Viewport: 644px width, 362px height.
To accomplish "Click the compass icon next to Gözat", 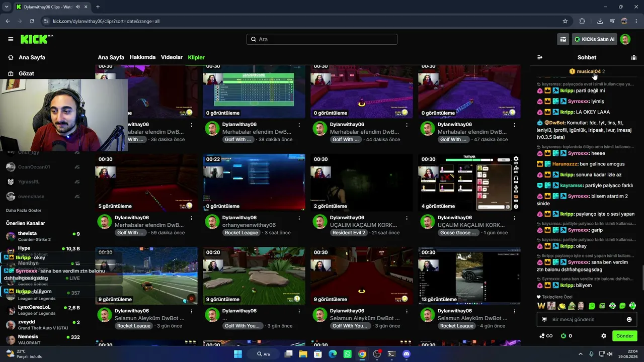I will [11, 73].
